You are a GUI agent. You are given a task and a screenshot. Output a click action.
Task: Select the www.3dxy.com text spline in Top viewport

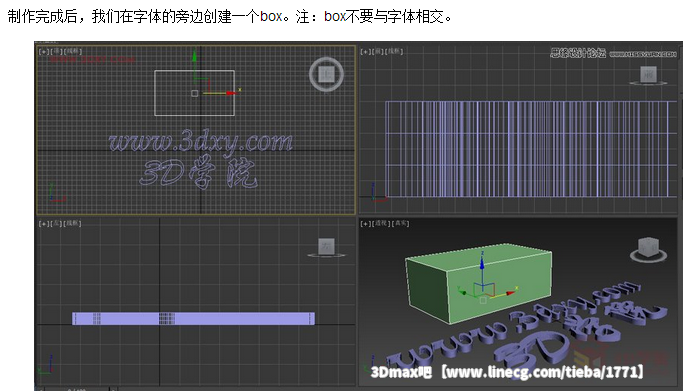200,142
